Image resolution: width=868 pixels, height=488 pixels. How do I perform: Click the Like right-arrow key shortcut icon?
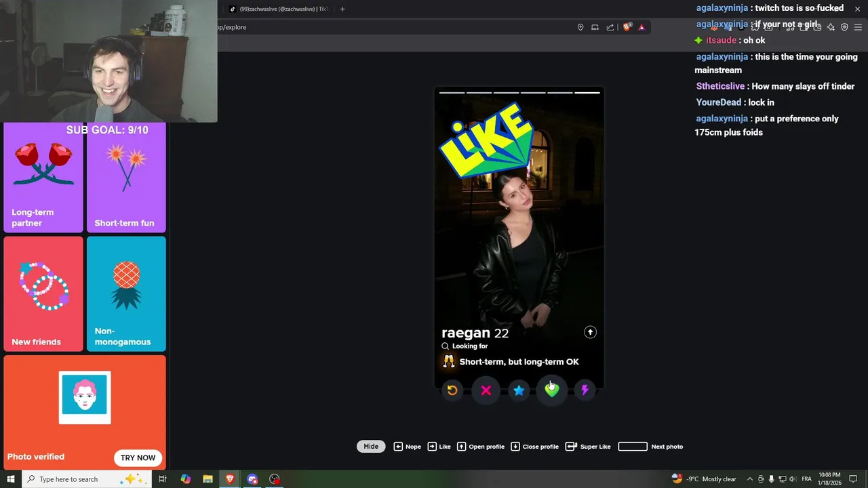point(432,447)
